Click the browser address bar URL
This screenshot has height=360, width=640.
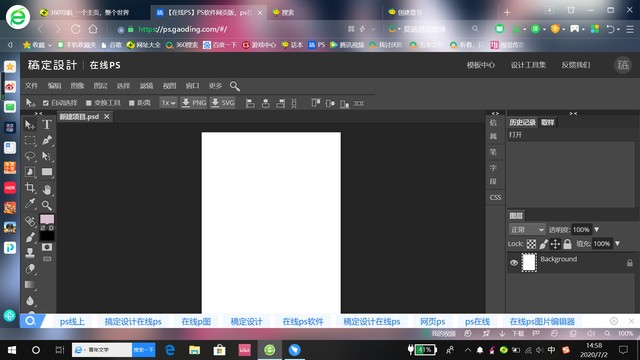[x=182, y=29]
